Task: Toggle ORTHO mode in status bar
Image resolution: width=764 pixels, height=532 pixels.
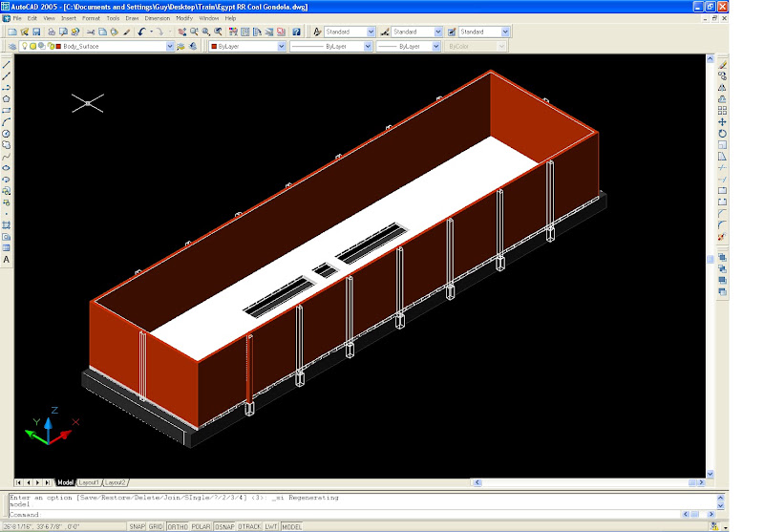Action: (x=178, y=526)
